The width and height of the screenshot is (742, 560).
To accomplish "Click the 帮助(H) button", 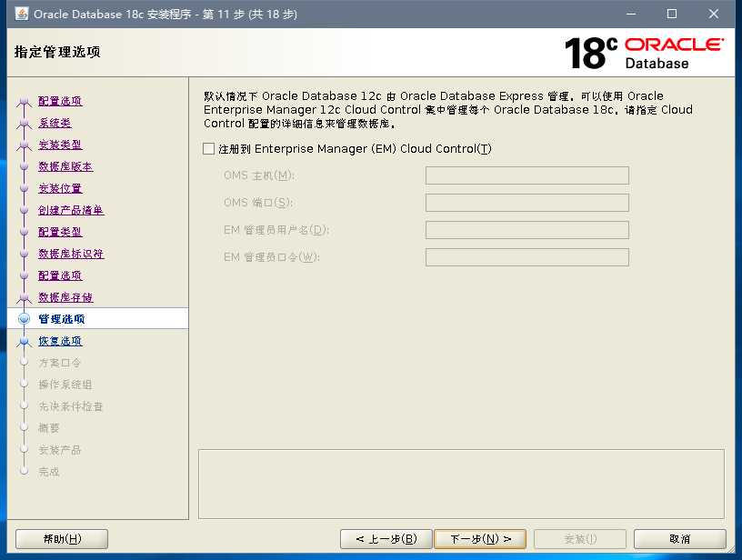I will click(x=62, y=539).
